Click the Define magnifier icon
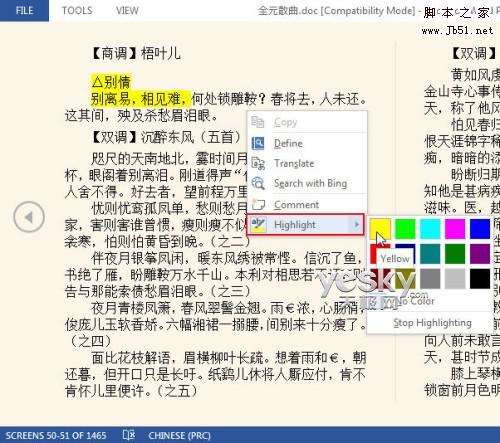Image resolution: width=500 pixels, height=443 pixels. (258, 143)
